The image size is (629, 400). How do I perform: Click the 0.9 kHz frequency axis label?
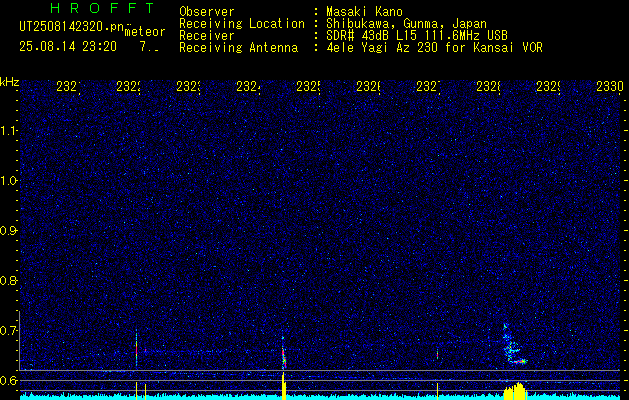click(x=9, y=230)
